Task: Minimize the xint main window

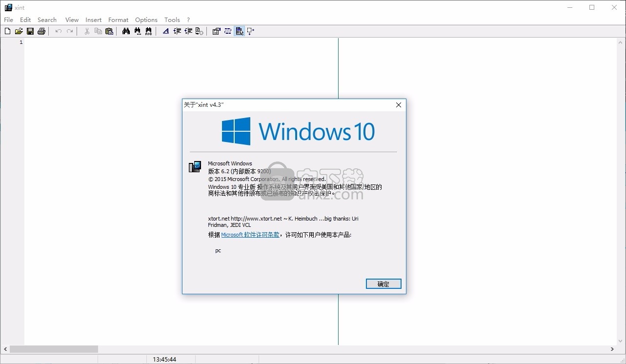Action: pyautogui.click(x=569, y=7)
